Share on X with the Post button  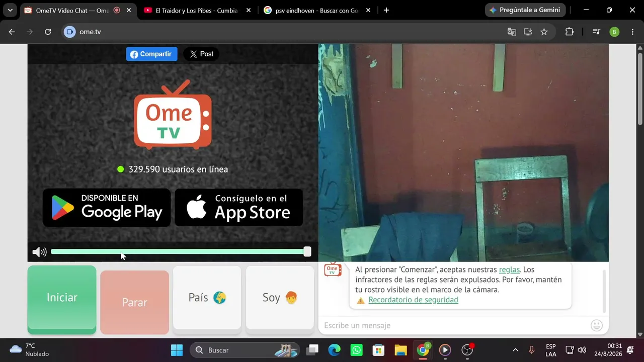[201, 54]
